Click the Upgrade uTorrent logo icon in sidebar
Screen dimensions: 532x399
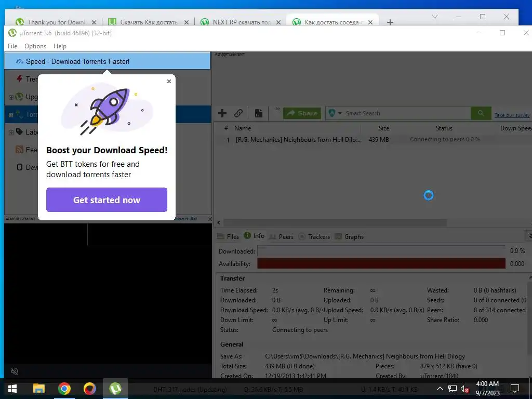click(x=19, y=97)
